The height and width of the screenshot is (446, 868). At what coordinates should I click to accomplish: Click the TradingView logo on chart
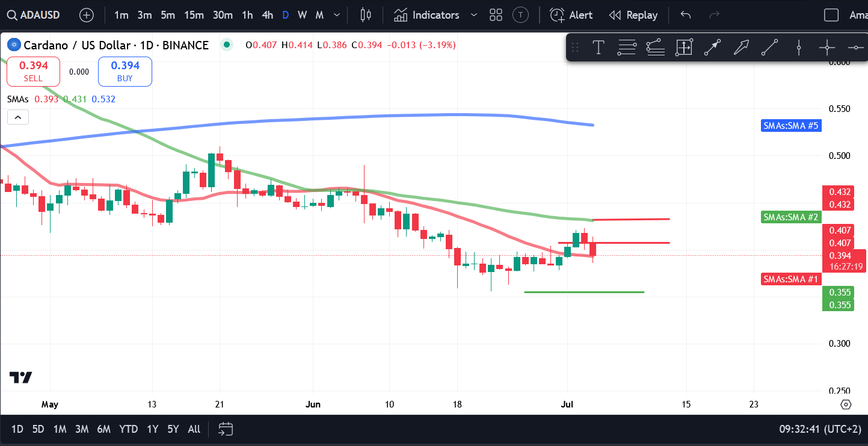(x=20, y=377)
